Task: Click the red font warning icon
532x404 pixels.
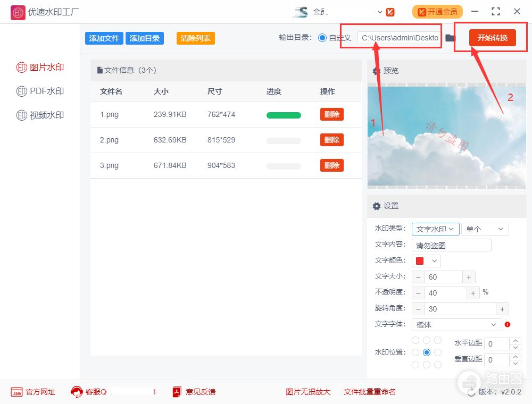Action: [507, 324]
